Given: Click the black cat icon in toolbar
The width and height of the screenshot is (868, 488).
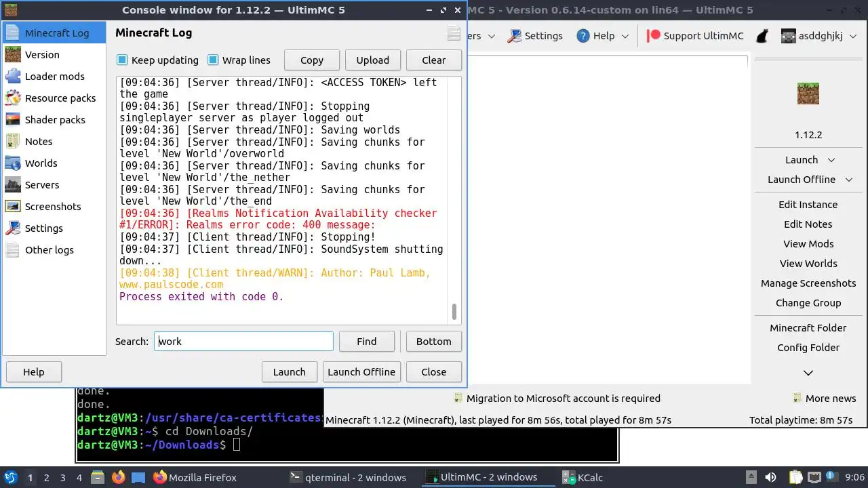Looking at the screenshot, I should coord(763,36).
